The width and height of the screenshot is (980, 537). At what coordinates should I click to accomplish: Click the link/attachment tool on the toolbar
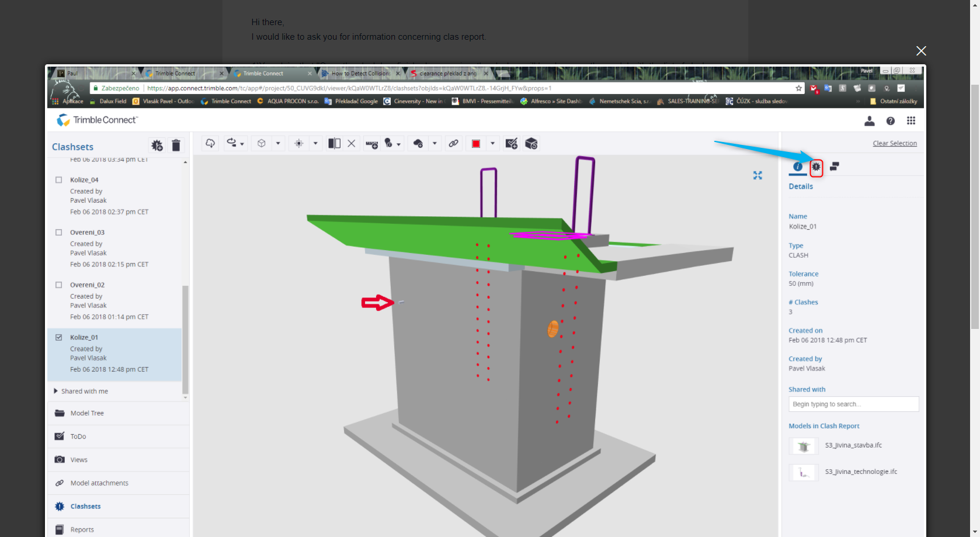click(x=454, y=143)
